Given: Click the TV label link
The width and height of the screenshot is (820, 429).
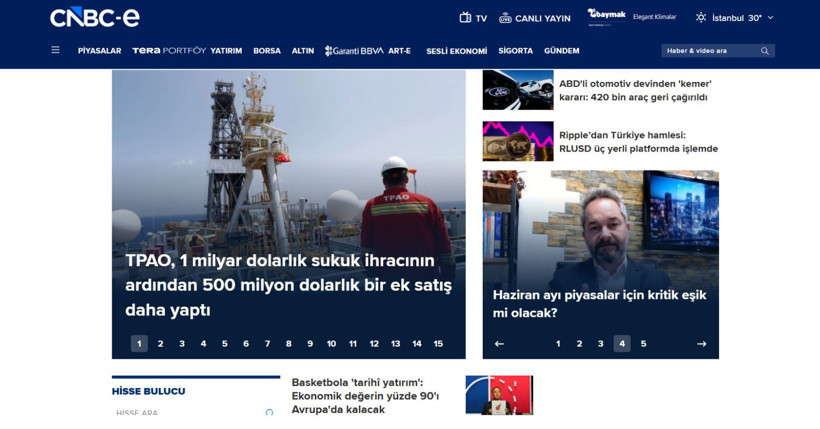Looking at the screenshot, I should (481, 18).
